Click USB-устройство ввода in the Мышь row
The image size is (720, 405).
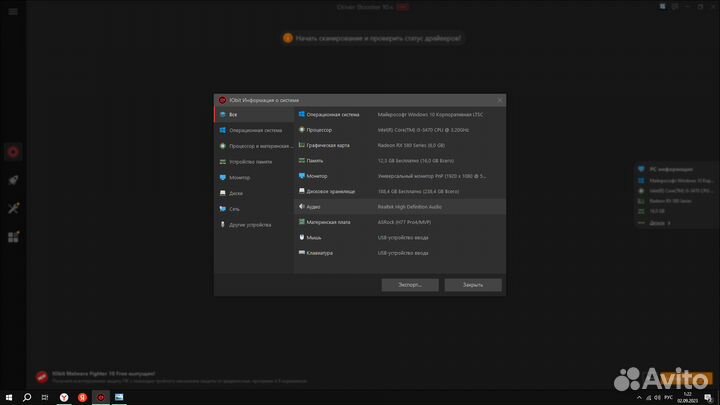pos(403,237)
